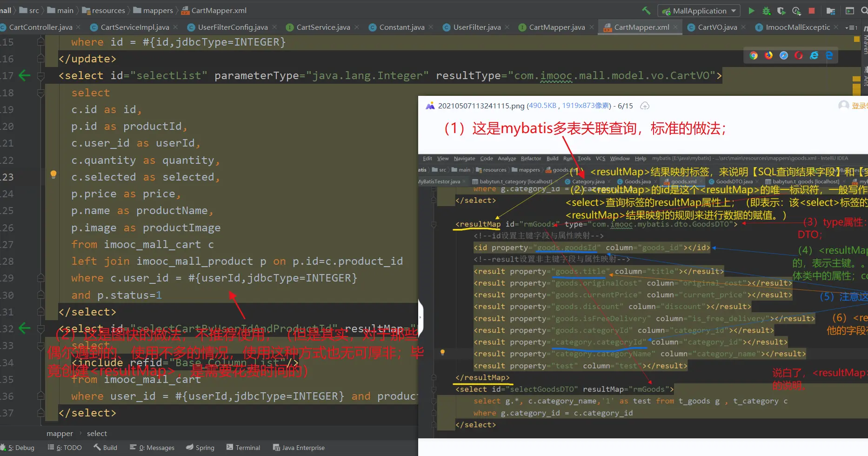
Task: Switch to the CartVO.java tab
Action: pyautogui.click(x=717, y=27)
